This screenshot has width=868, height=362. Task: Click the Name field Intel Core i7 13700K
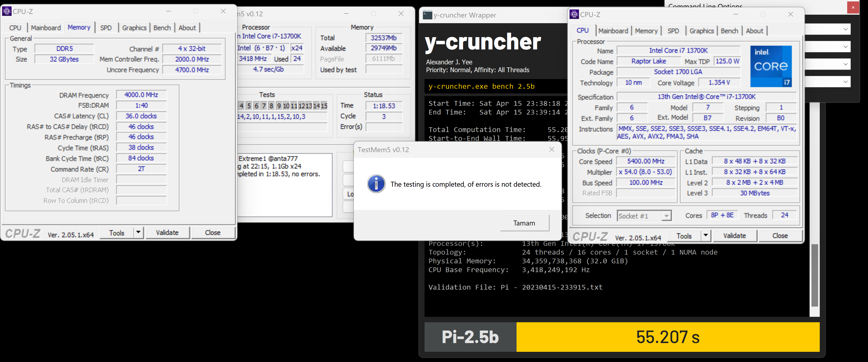click(x=678, y=51)
